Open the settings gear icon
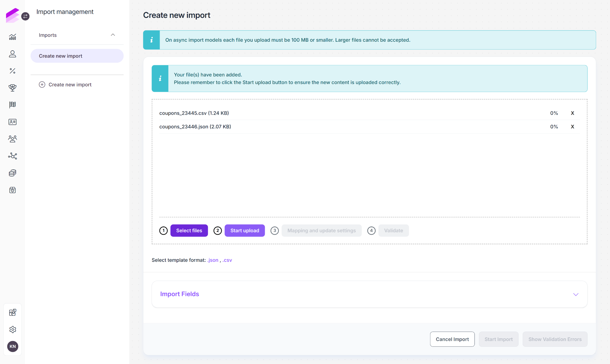Viewport: 610px width, 364px height. pyautogui.click(x=13, y=329)
